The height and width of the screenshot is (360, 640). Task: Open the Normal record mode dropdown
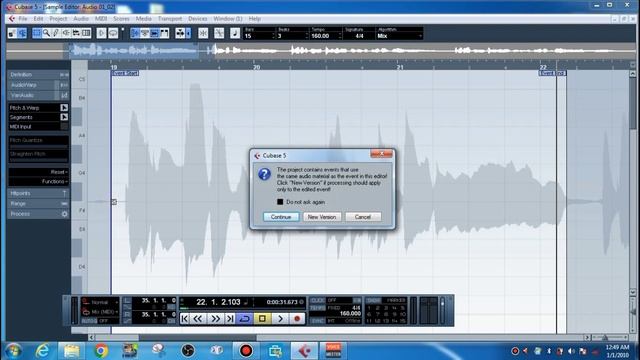point(100,302)
